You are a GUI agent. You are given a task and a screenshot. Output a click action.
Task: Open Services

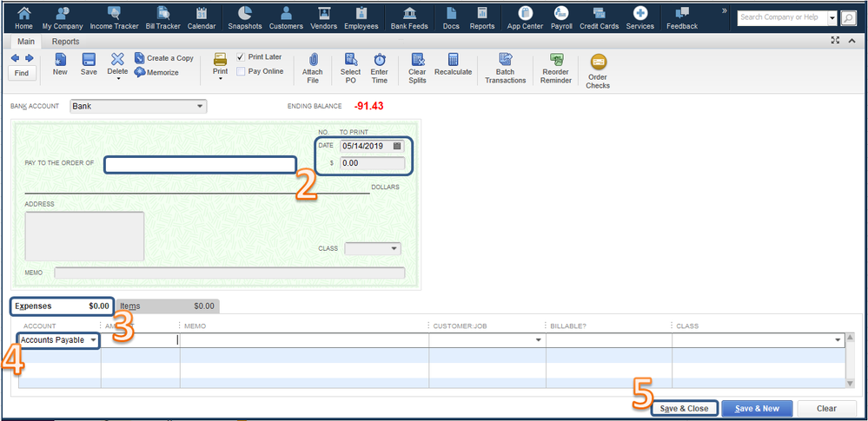pos(640,17)
